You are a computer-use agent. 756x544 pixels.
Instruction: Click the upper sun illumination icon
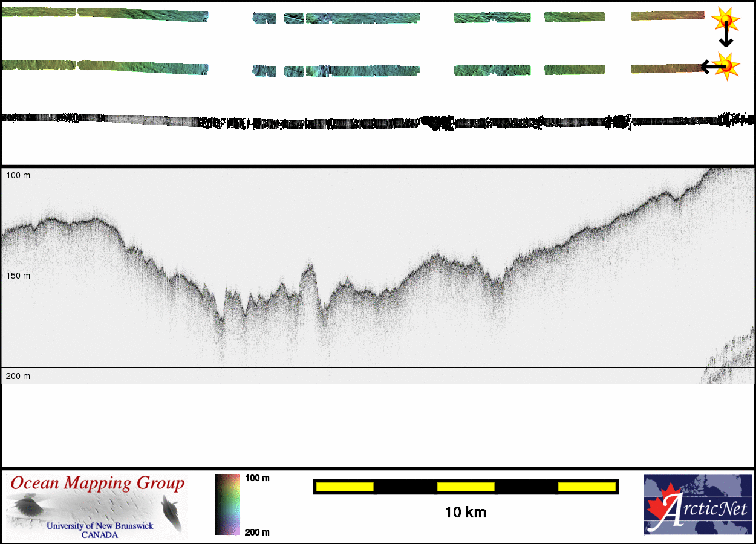(x=726, y=20)
